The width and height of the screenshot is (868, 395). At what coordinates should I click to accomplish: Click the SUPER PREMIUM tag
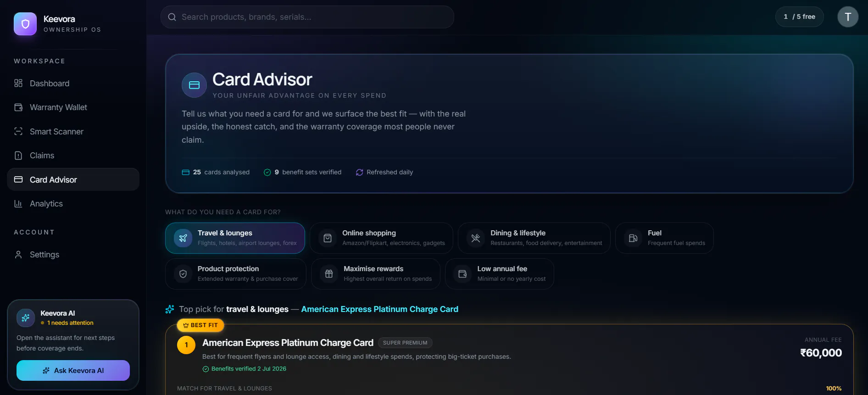click(x=405, y=343)
